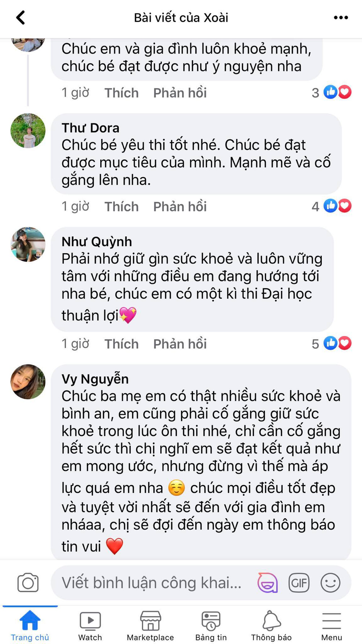Image resolution: width=362 pixels, height=644 pixels.
Task: Open the emoji smiley picker
Action: click(331, 582)
